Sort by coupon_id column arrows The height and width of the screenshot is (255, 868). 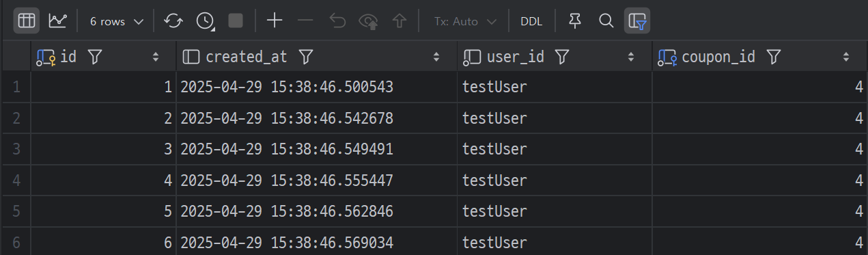tap(846, 57)
